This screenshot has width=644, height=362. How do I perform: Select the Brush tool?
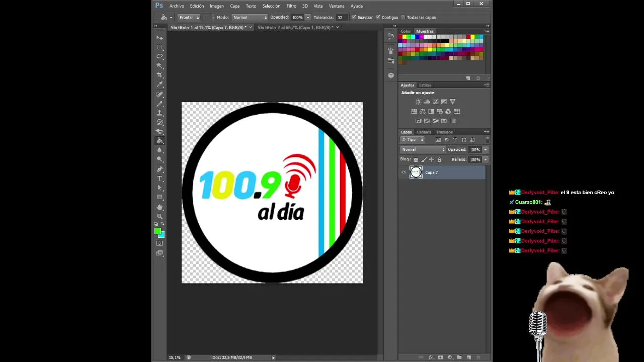tap(159, 104)
